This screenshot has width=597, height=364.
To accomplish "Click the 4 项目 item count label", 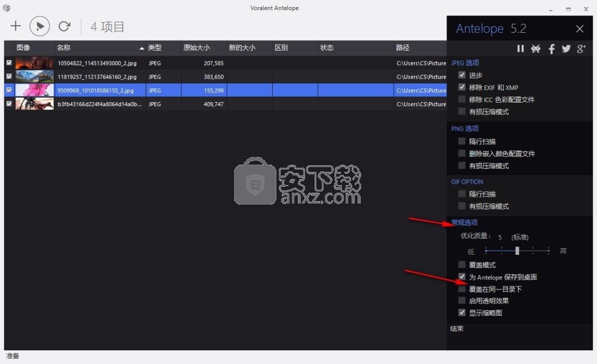I will [107, 27].
